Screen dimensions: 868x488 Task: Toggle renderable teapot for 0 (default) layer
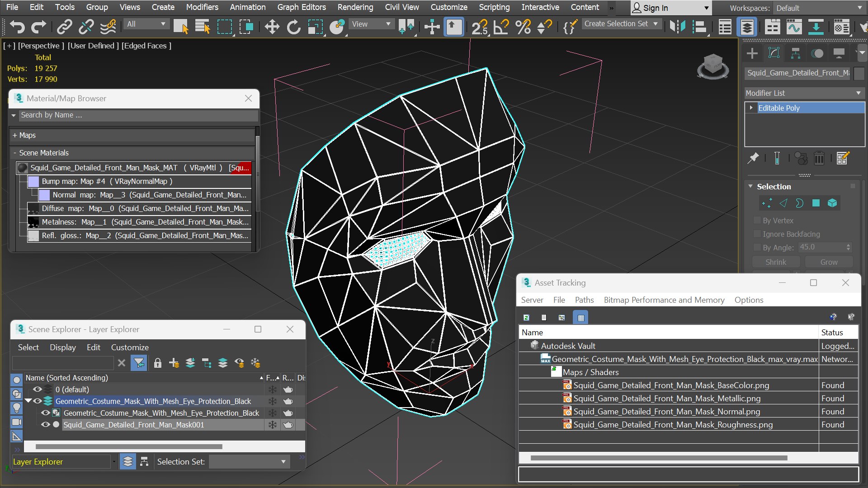pos(288,389)
